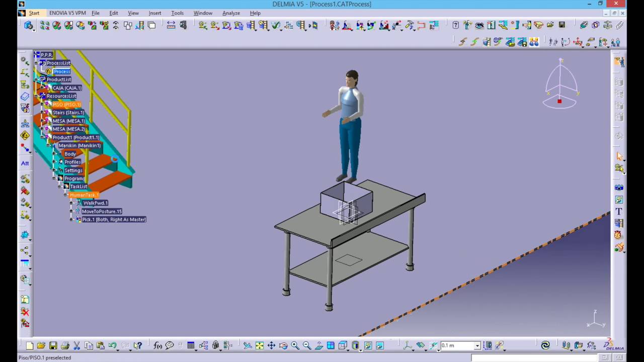The image size is (644, 362).
Task: Select Pick.1 [Both, Right As Master]
Action: pyautogui.click(x=114, y=220)
